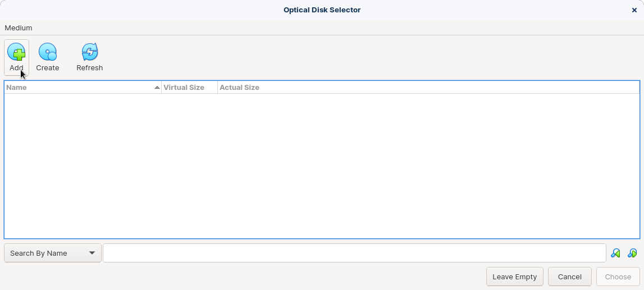
Task: Click the Create label text in toolbar
Action: [x=48, y=68]
